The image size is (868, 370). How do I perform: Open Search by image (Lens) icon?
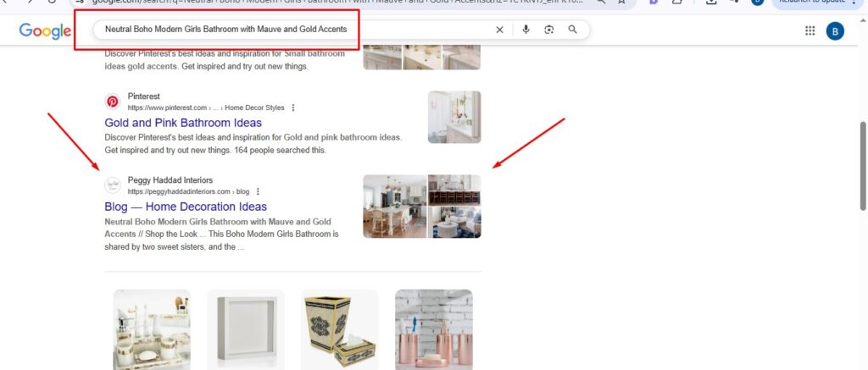coord(548,30)
